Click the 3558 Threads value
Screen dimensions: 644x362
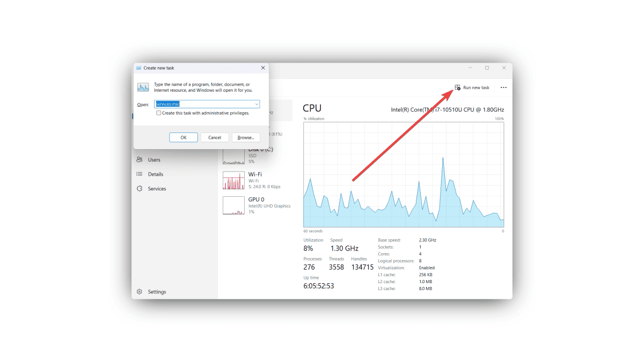pyautogui.click(x=336, y=267)
